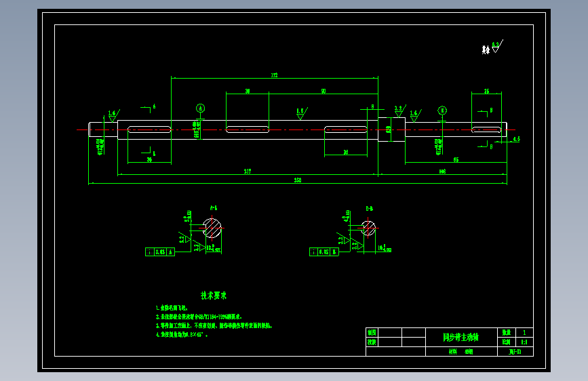Viewport: 588px width, 381px height.
Task: Select the 65 dimension under the right shaft
Action: click(x=456, y=160)
